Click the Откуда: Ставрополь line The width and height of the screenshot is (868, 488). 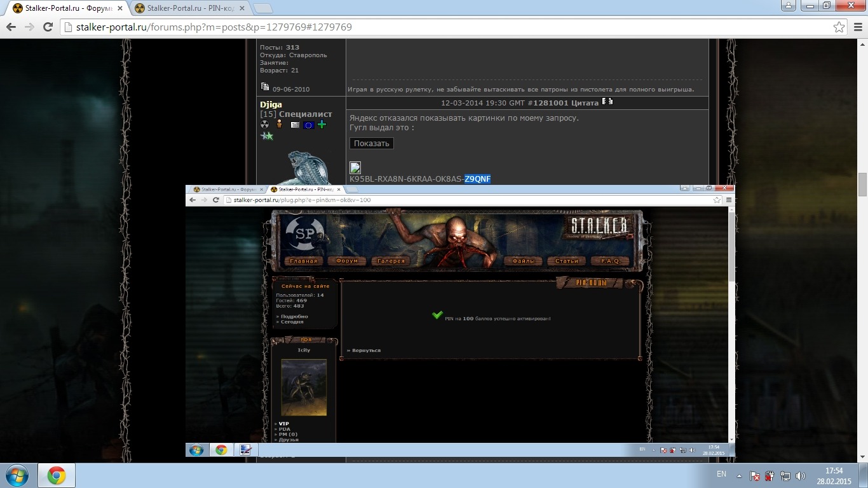pos(294,55)
